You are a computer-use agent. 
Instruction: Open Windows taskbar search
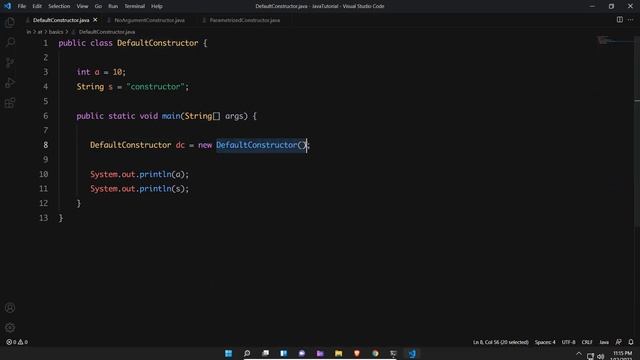[247, 353]
